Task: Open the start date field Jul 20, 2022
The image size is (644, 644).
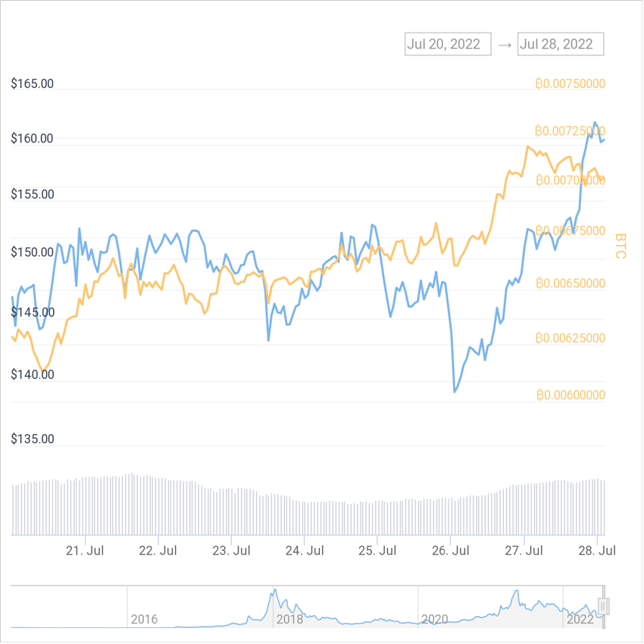Action: coord(448,44)
